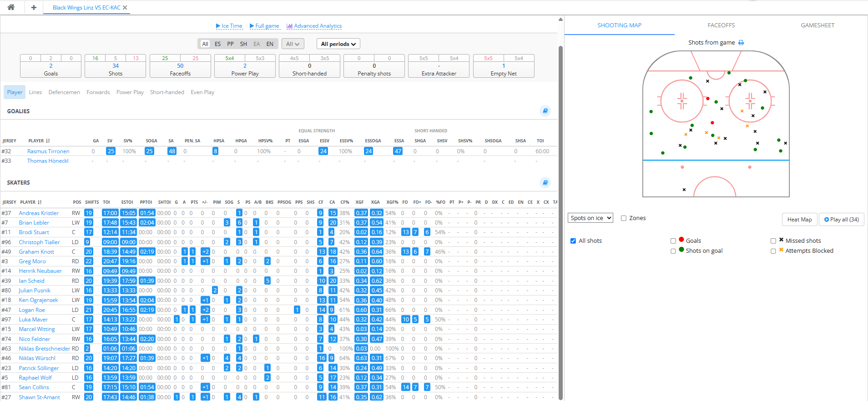Play the Full game video
Viewport: 868px width, 401px height.
pos(264,26)
